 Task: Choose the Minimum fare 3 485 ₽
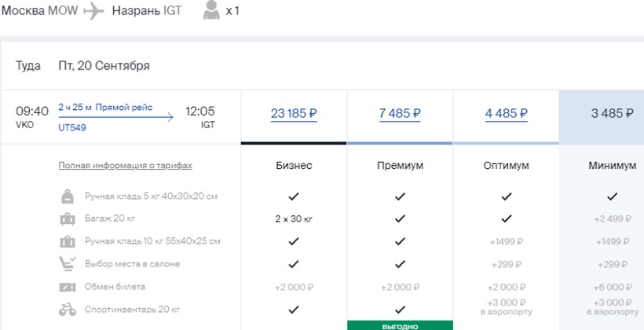[612, 113]
